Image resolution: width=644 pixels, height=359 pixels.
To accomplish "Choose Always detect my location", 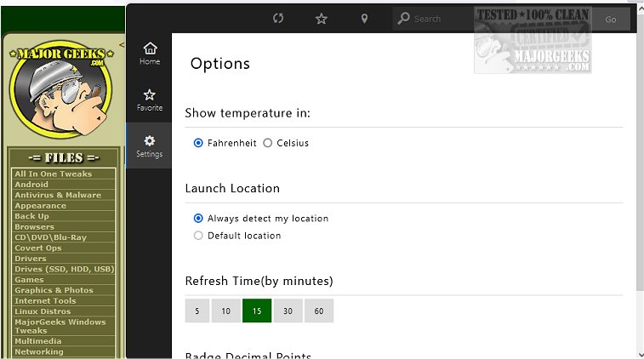I will coord(199,219).
